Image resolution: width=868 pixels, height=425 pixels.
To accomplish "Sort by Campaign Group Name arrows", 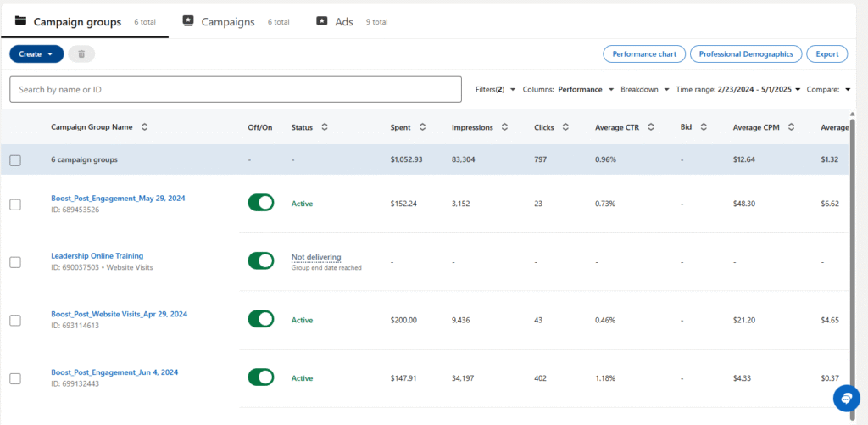I will [x=144, y=127].
